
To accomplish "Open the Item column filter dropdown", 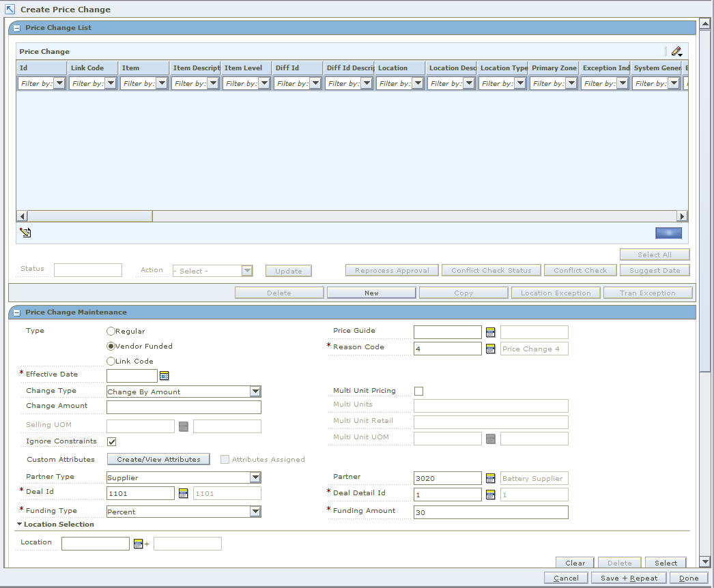I will [162, 83].
